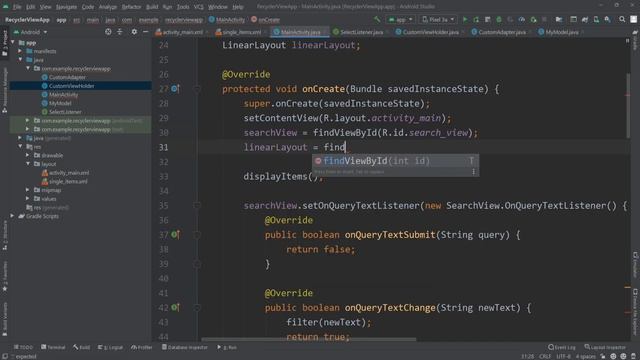Open Search Everywhere magnifier icon
Screen dimensions: 640x360
(x=622, y=19)
